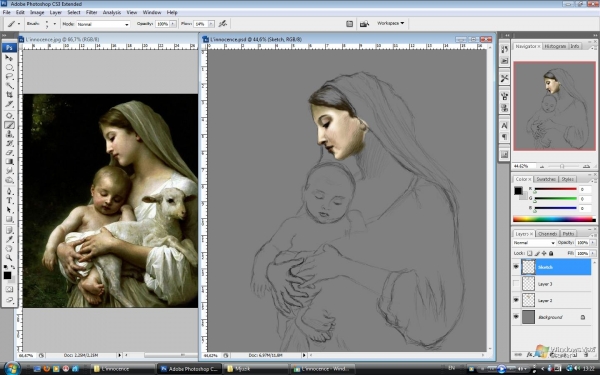Select the Zoom tool
600x375 pixels.
9,258
